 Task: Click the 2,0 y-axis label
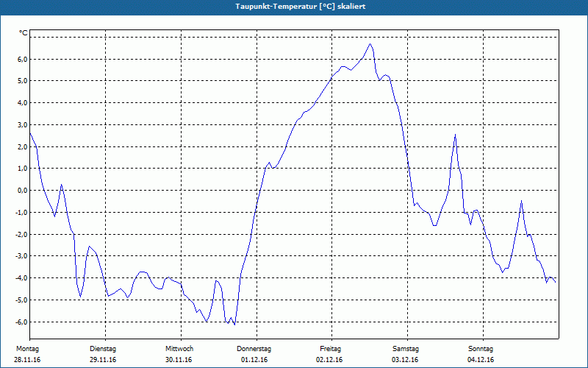(22, 146)
